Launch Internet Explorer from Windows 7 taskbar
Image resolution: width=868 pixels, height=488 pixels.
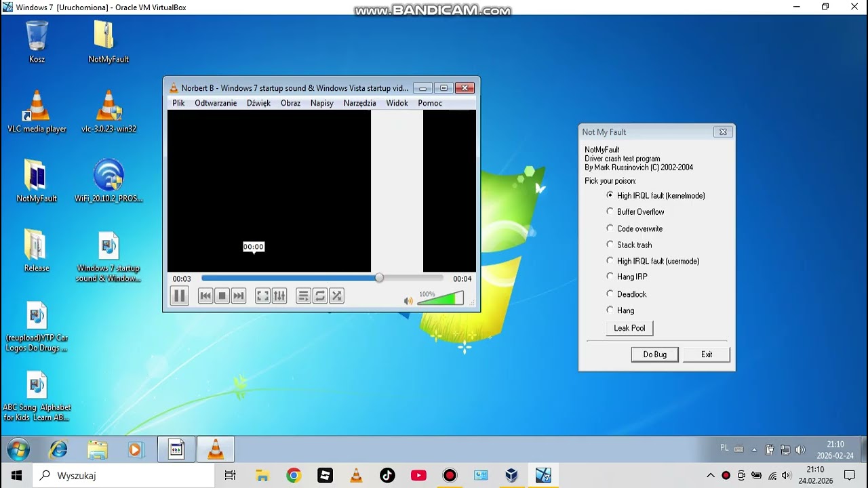pos(59,449)
